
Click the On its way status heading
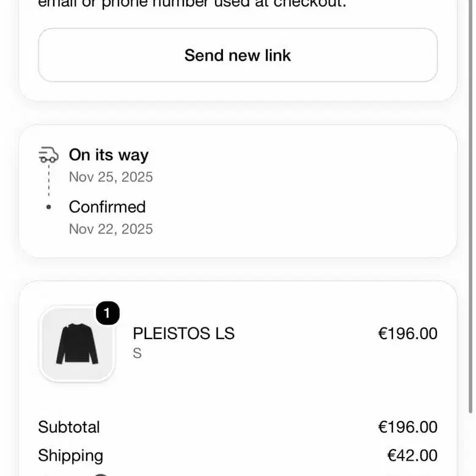tap(109, 155)
